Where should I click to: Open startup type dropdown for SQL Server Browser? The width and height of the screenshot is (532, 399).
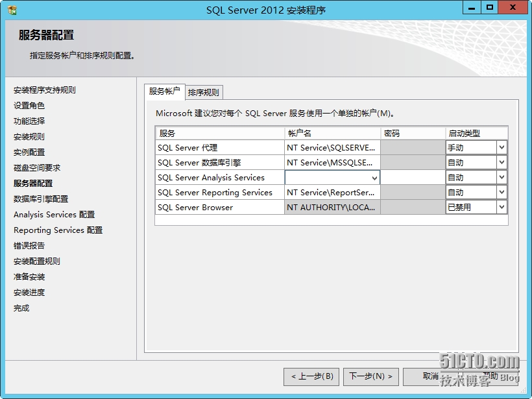click(502, 208)
